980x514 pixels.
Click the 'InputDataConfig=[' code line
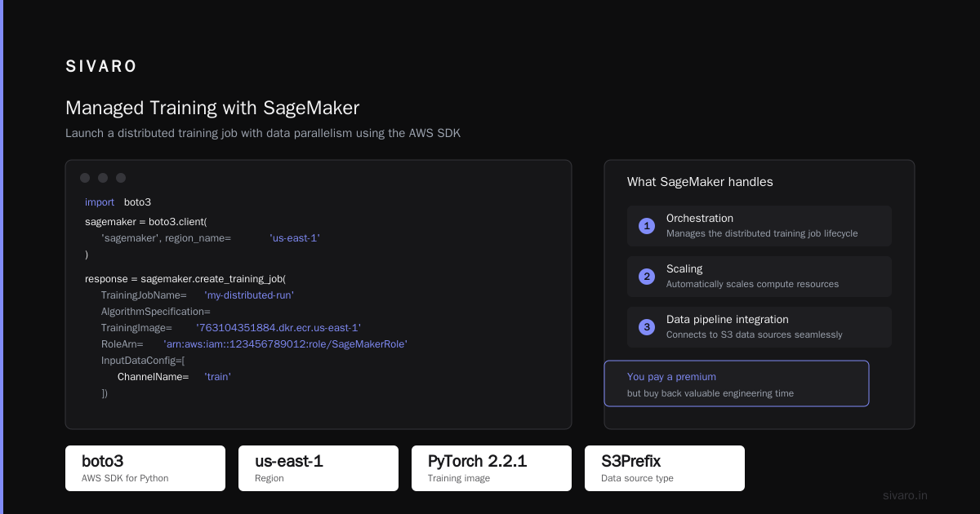[143, 361]
